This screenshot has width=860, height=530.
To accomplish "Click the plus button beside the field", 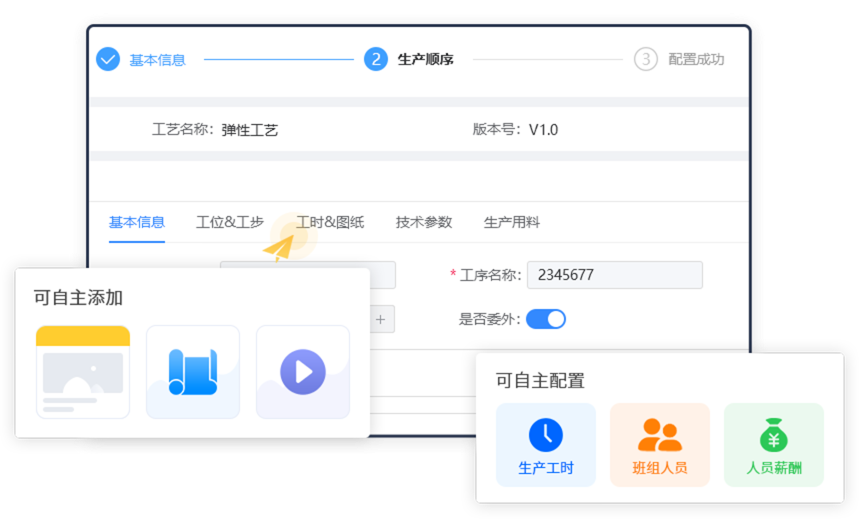I will [x=381, y=319].
